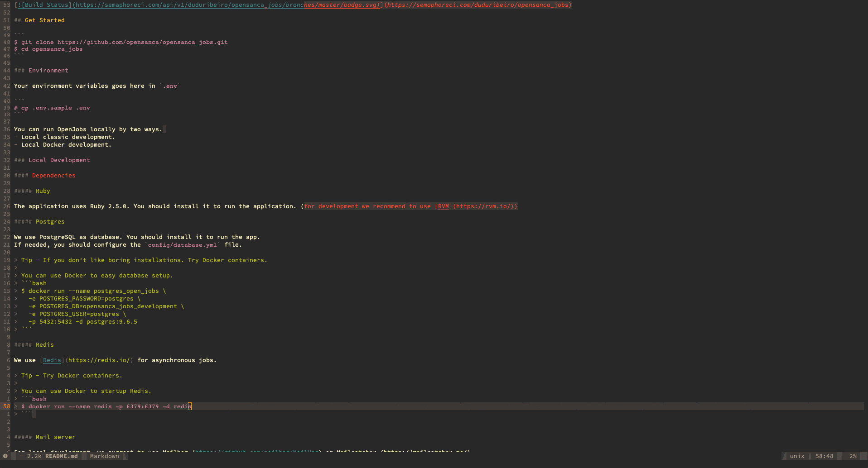Image resolution: width=868 pixels, height=468 pixels.
Task: Click the POSTGRES_USER=postgres line
Action: click(x=77, y=314)
